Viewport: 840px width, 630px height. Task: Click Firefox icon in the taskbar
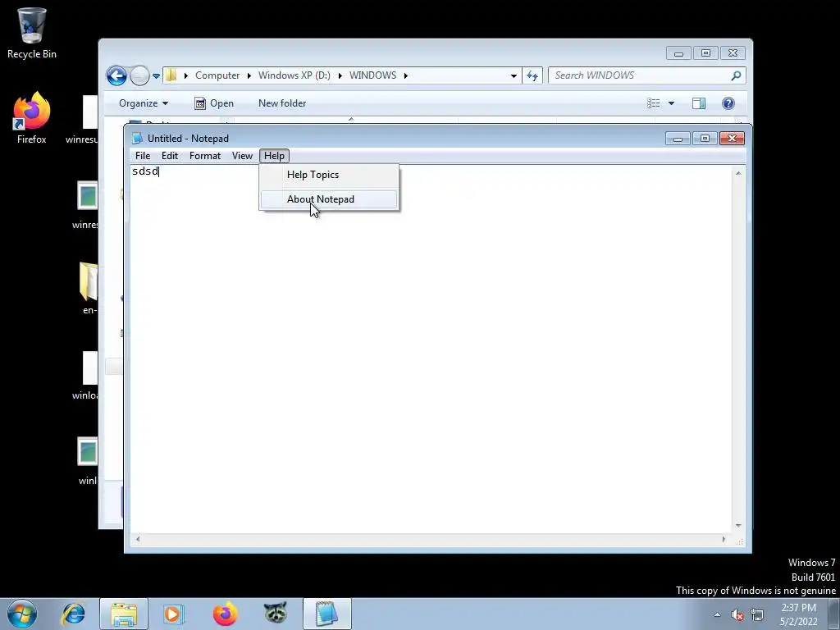coord(225,614)
